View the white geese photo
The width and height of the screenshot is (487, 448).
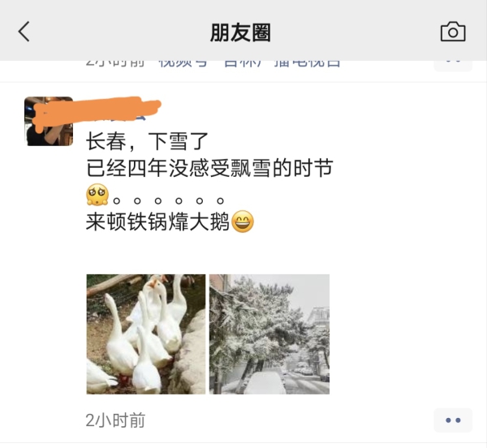(x=145, y=334)
